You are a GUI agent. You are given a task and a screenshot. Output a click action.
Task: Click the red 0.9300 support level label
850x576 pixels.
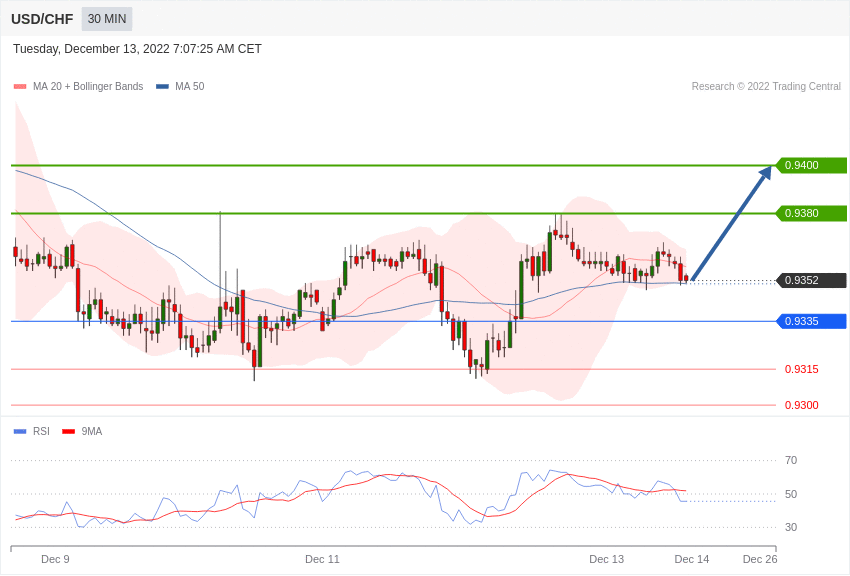pyautogui.click(x=802, y=405)
